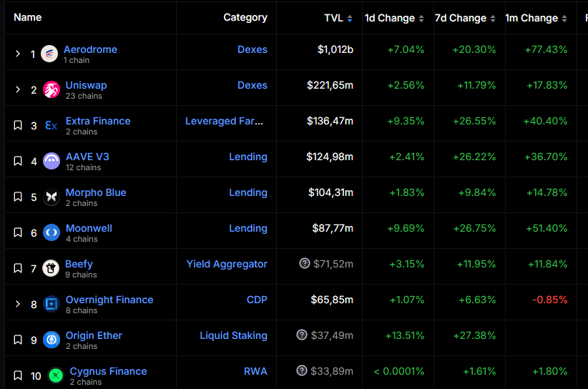Viewport: 588px width, 389px height.
Task: Click the help icon beside Beefy TVL
Action: tap(305, 264)
